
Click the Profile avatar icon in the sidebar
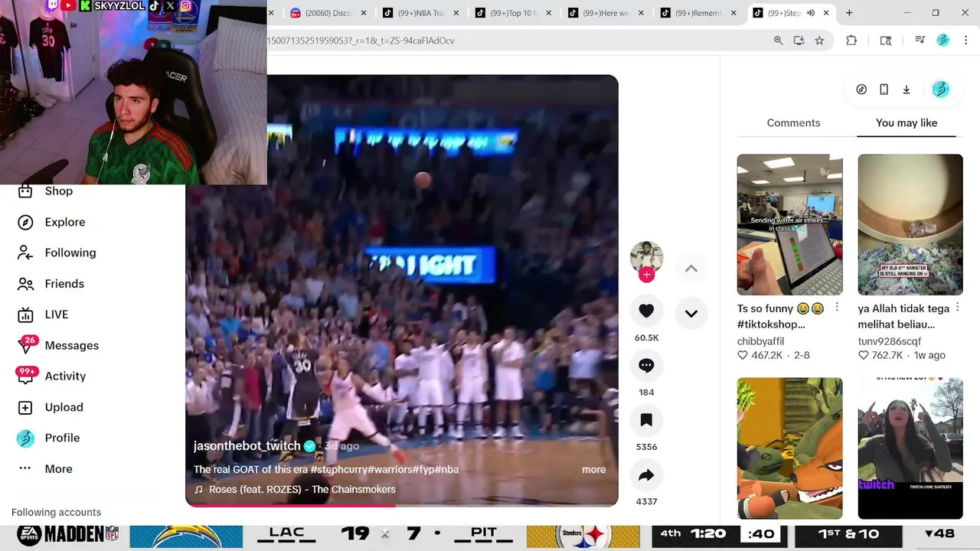pyautogui.click(x=25, y=438)
